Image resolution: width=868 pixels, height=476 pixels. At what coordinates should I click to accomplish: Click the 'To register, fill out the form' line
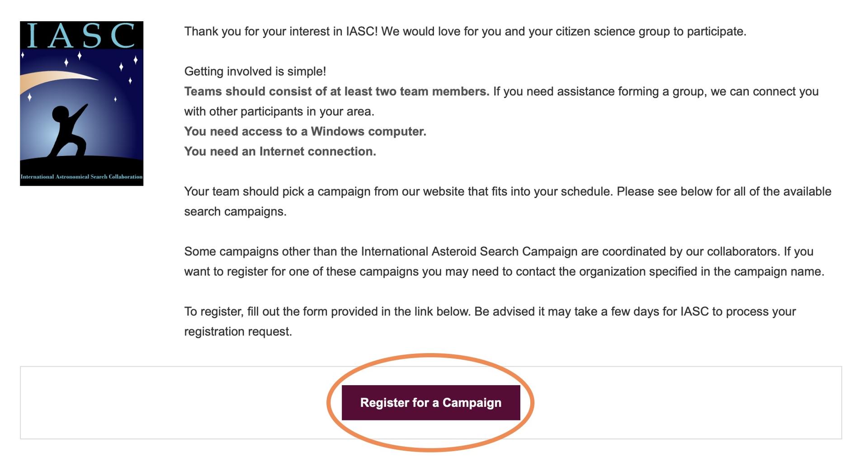pyautogui.click(x=490, y=311)
